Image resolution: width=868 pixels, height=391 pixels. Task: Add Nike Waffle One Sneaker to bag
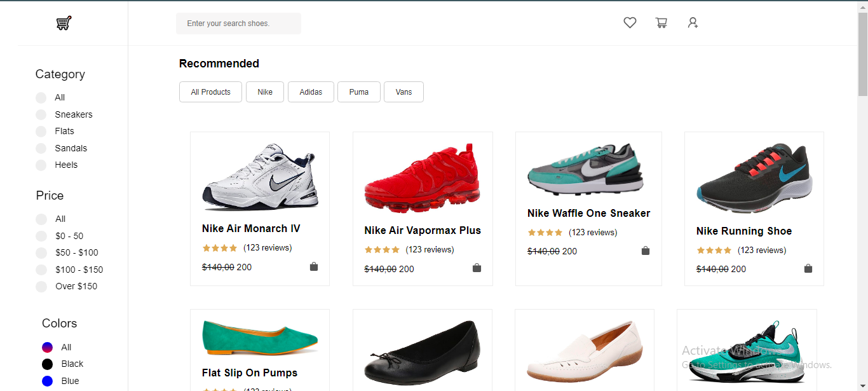646,251
